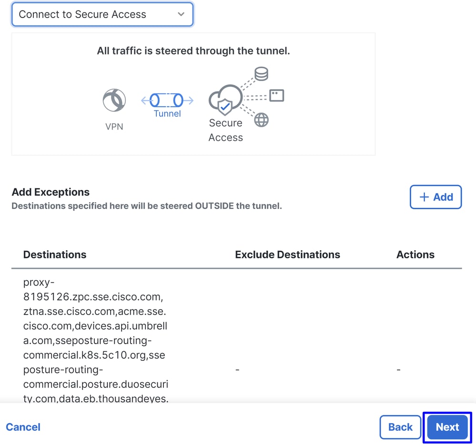Viewport: 476px width, 448px height.
Task: Go to the Next step
Action: [447, 427]
